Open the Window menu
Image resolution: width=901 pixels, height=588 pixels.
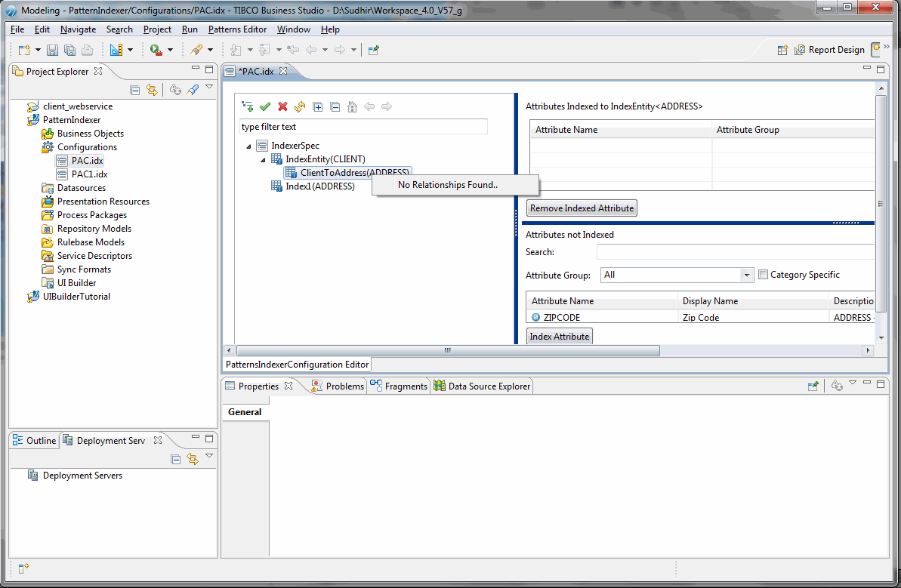pos(294,29)
